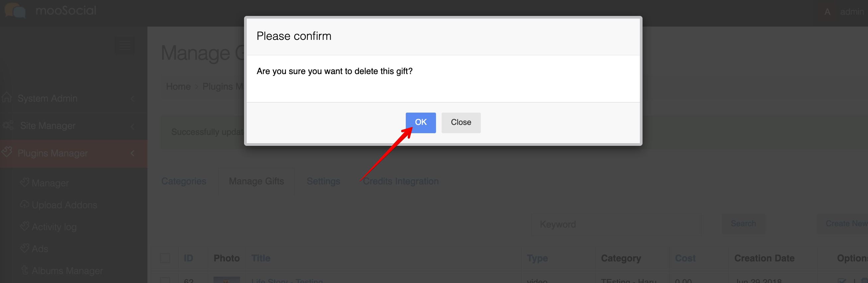
Task: Confirm gift deletion with OK button
Action: (420, 123)
